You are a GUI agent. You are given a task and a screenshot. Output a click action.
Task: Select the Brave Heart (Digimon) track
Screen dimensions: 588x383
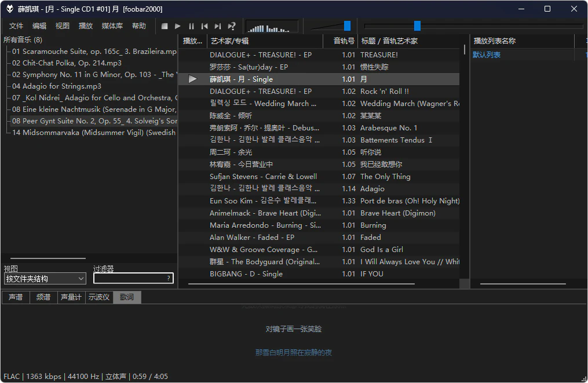pyautogui.click(x=319, y=213)
